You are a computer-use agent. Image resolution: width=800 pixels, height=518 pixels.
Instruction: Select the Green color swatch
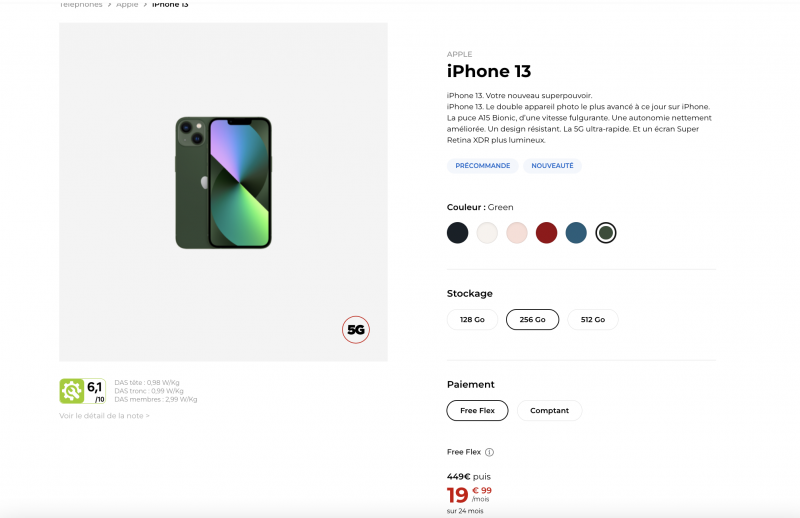click(x=605, y=233)
